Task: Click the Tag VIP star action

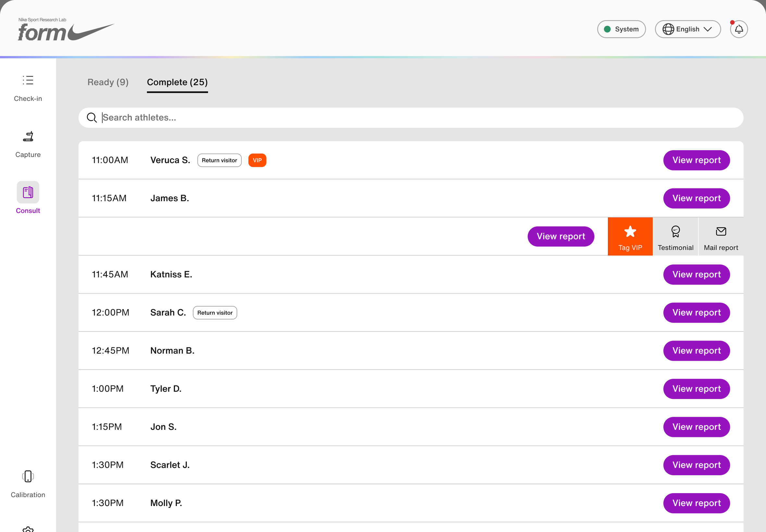Action: tap(630, 237)
